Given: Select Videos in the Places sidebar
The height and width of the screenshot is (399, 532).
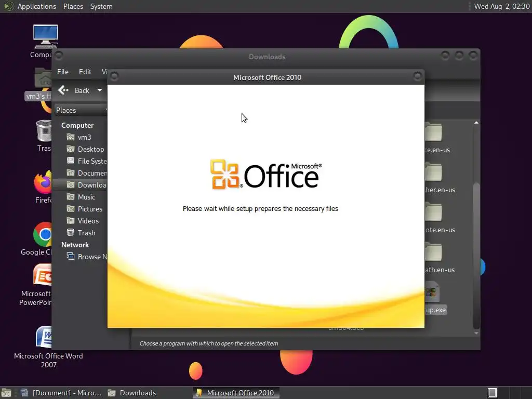Looking at the screenshot, I should 83,221.
